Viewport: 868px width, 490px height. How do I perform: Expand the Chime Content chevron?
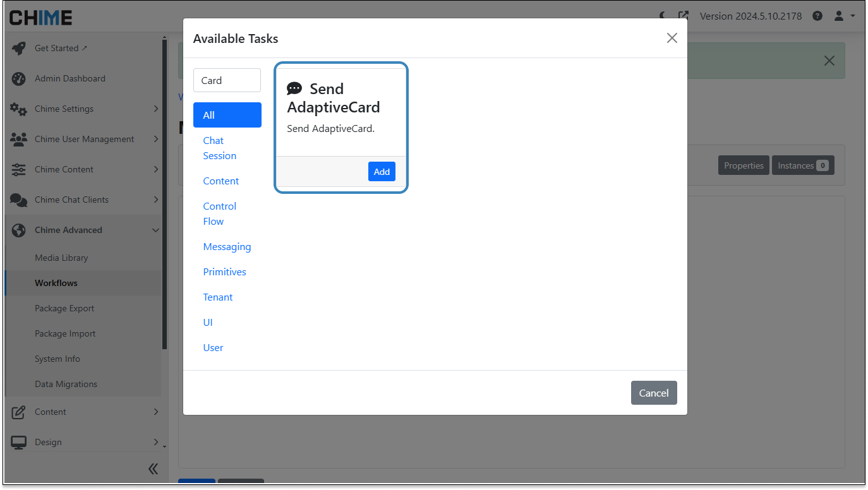(156, 169)
